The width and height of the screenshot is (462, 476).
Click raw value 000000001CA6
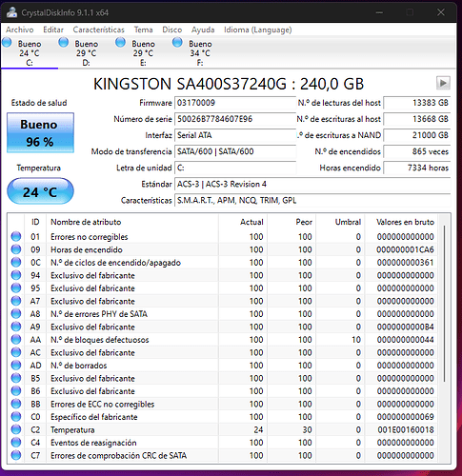click(405, 249)
